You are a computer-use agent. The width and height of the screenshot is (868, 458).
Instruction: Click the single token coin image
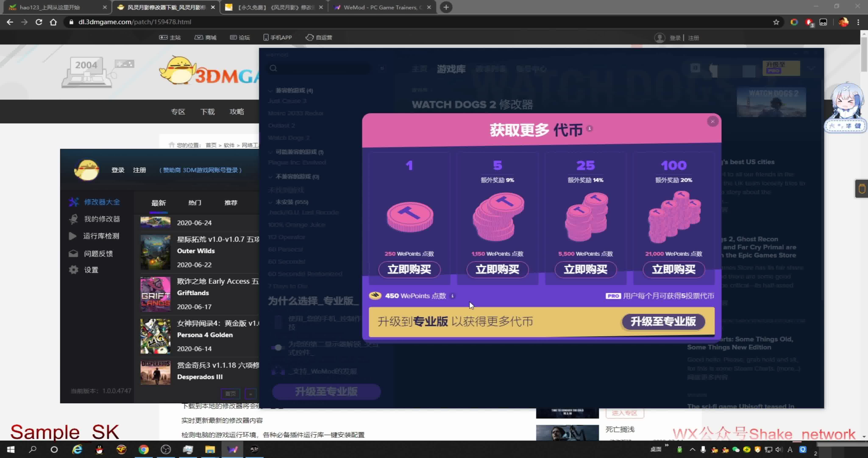[x=410, y=217]
